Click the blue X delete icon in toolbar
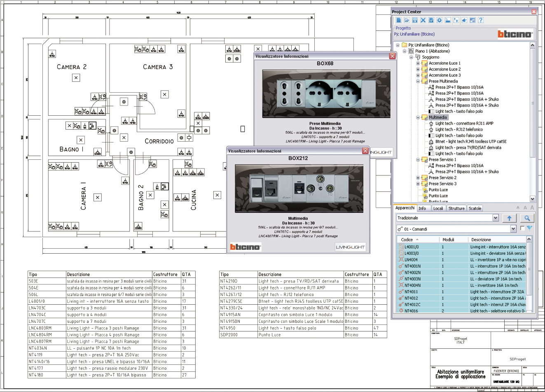 pos(423,20)
